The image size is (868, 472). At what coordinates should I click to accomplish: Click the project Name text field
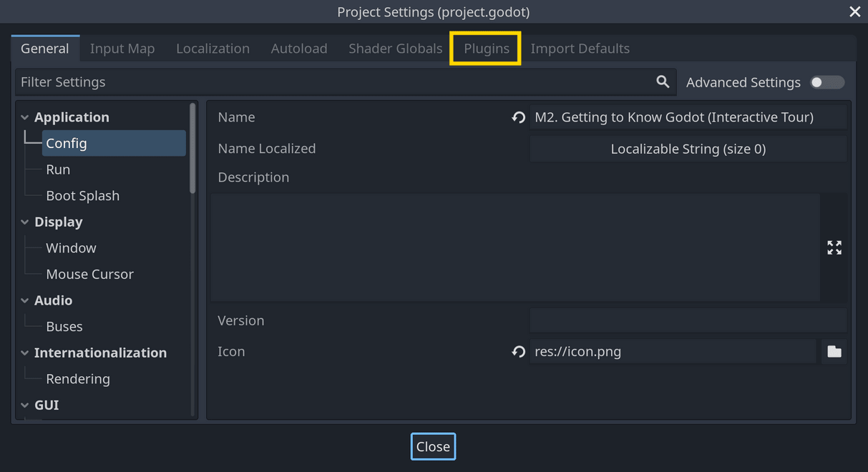[x=688, y=117]
